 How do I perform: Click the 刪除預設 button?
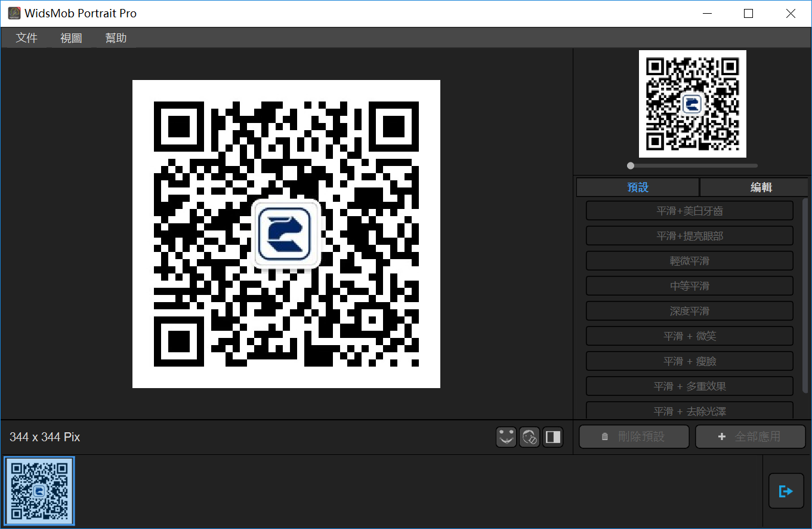click(634, 436)
